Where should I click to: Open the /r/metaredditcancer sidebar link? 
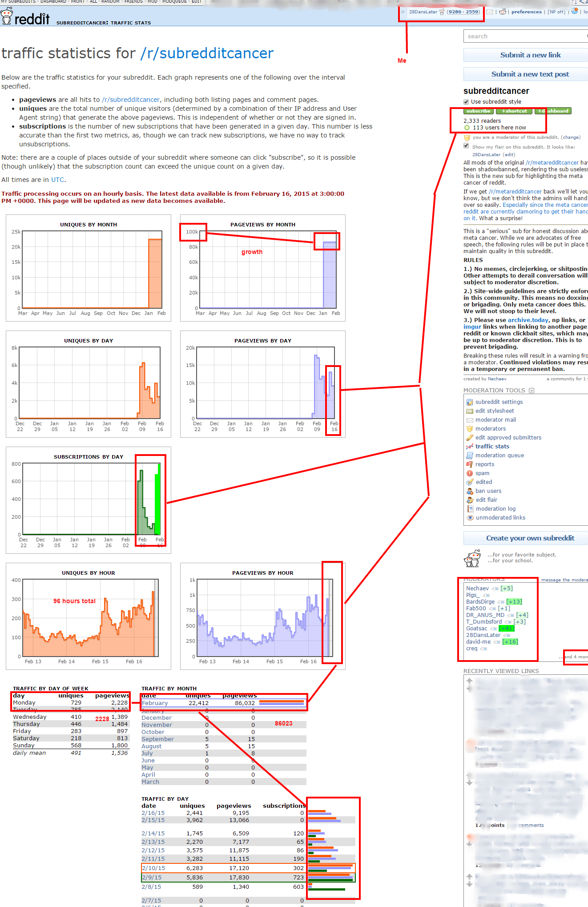coord(552,163)
